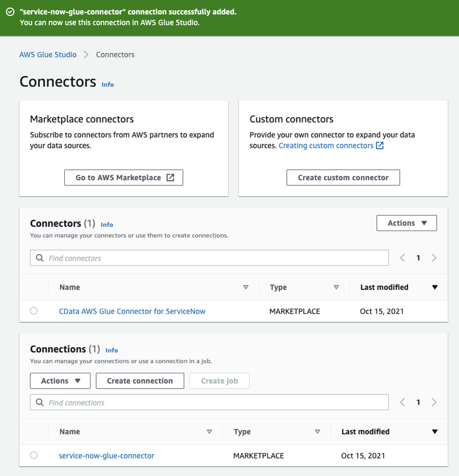Go to previous page in Connectors pagination

pyautogui.click(x=402, y=258)
